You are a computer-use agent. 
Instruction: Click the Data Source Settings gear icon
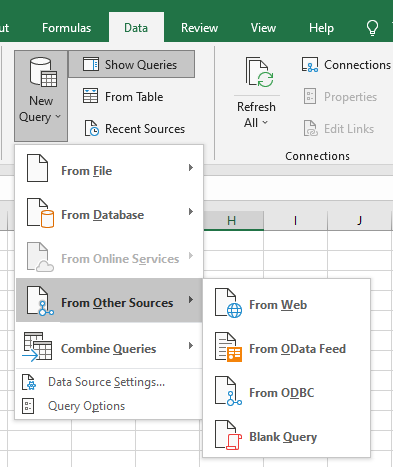[x=29, y=382]
